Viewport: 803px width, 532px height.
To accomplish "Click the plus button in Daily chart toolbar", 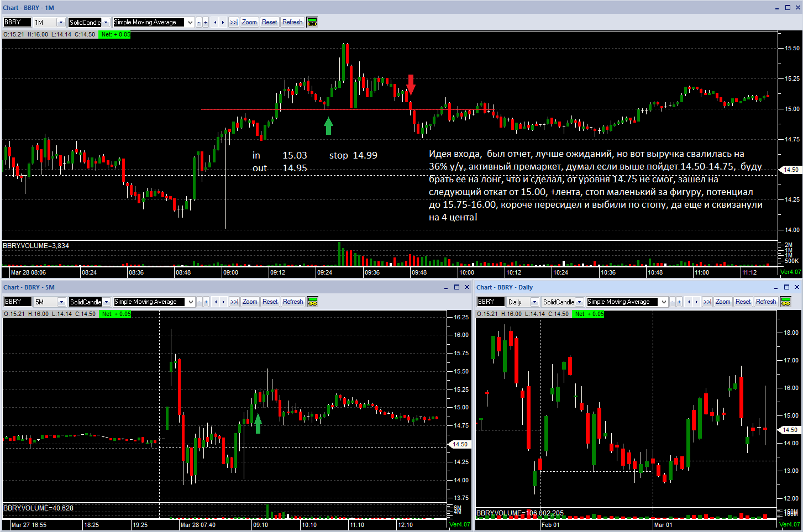I will pos(679,302).
